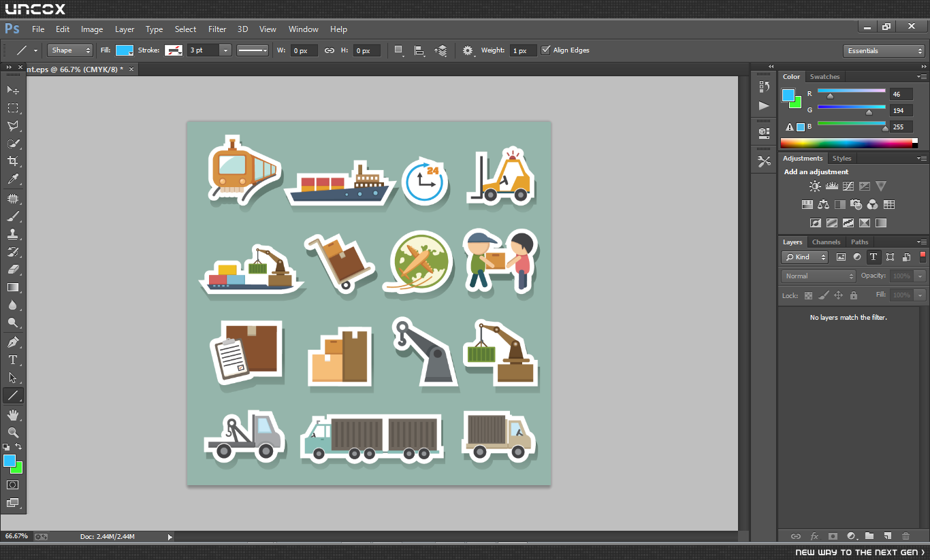Select the Rectangular Marquee tool
The width and height of the screenshot is (930, 560).
click(13, 108)
